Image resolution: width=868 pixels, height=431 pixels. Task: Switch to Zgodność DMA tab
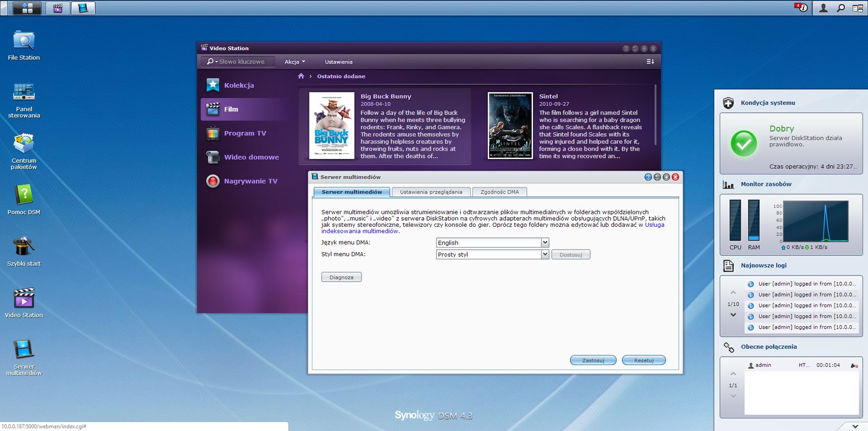pyautogui.click(x=500, y=192)
